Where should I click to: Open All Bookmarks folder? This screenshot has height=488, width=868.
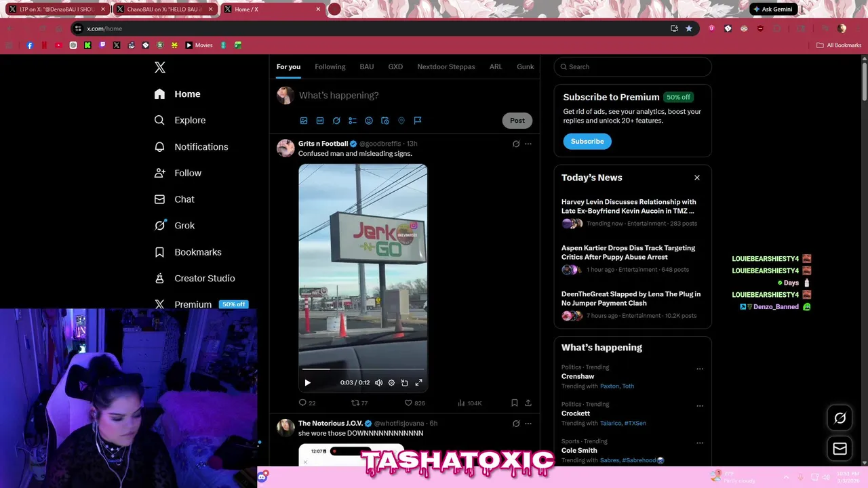tap(839, 45)
